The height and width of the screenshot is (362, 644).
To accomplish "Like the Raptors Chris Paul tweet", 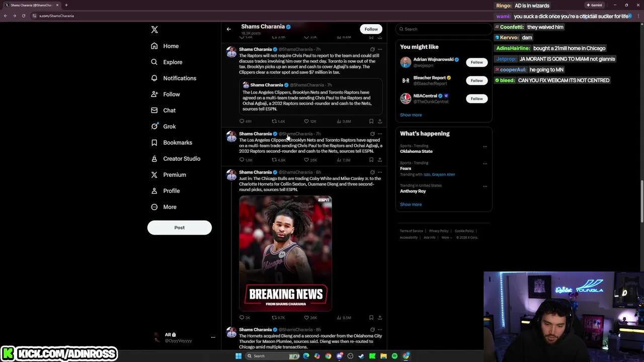I will [306, 121].
